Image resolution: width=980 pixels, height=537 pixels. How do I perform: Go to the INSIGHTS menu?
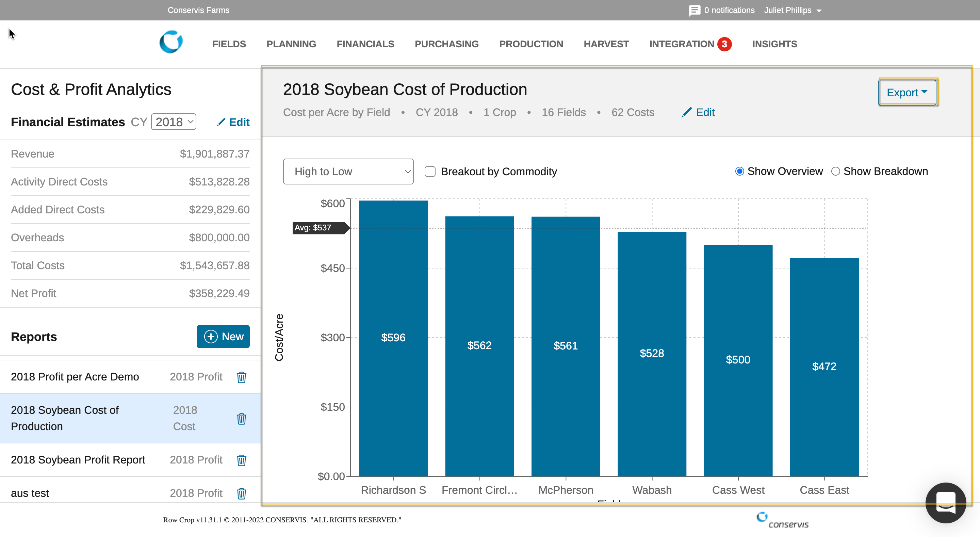coord(774,44)
